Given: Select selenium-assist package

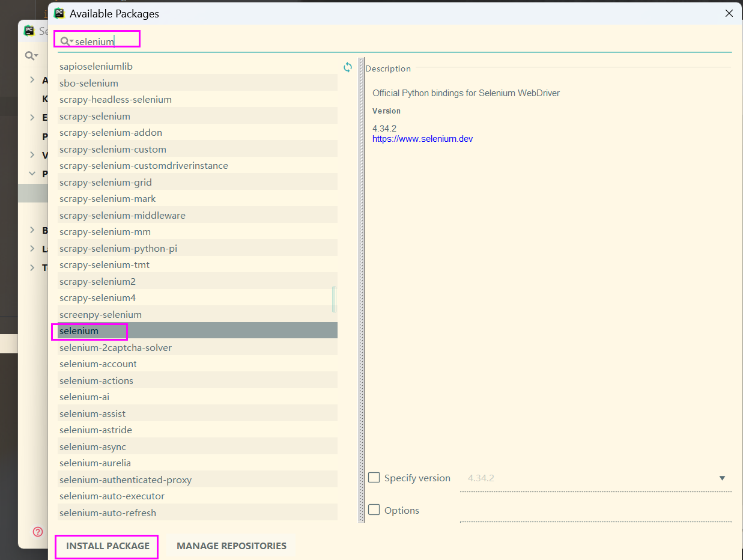Looking at the screenshot, I should pos(198,413).
